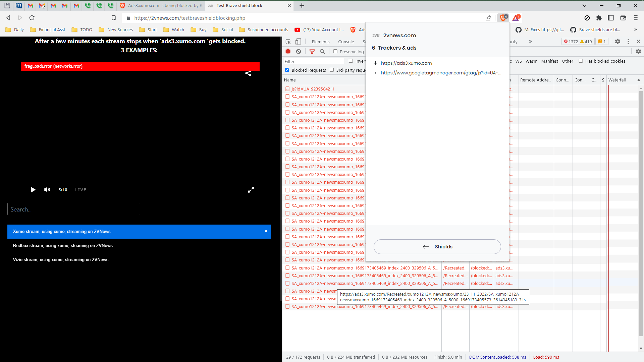Expand the ads3.xumo.com tracker entry
Image resolution: width=644 pixels, height=362 pixels.
pyautogui.click(x=376, y=63)
